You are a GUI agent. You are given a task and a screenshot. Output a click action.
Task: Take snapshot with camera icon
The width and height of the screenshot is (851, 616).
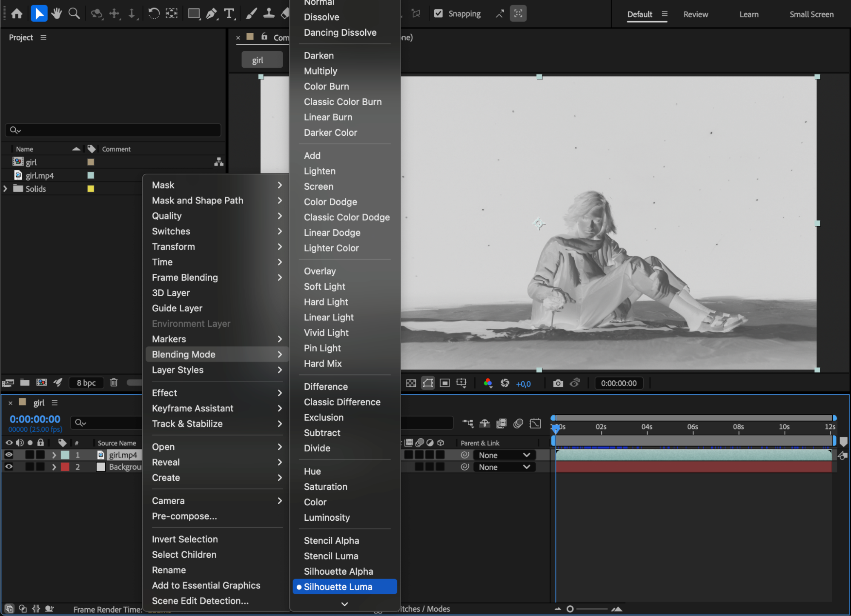558,383
